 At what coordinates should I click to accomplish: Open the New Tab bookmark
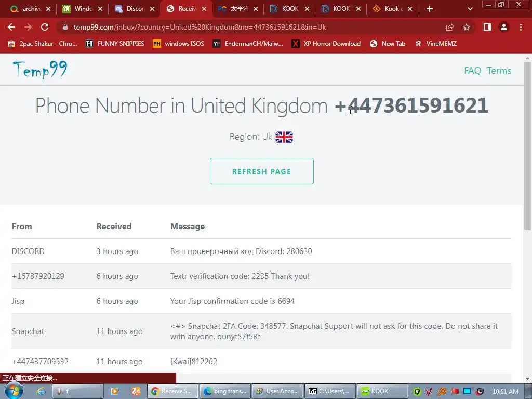click(x=388, y=44)
